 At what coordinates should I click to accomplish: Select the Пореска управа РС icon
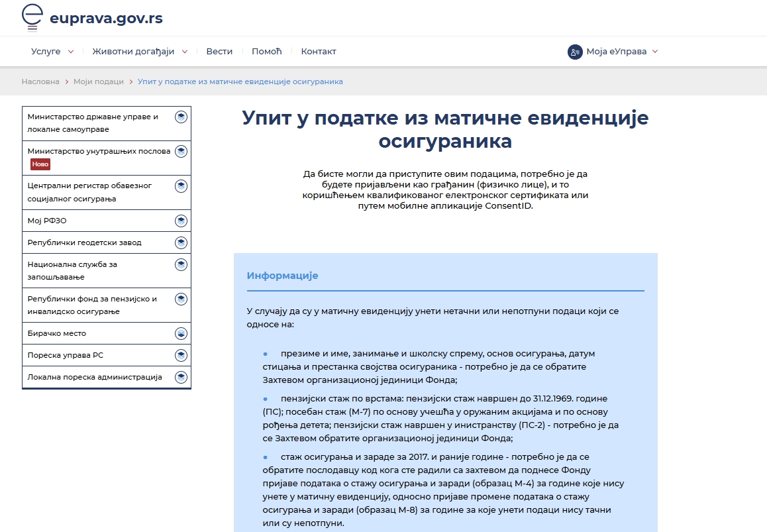coord(180,354)
